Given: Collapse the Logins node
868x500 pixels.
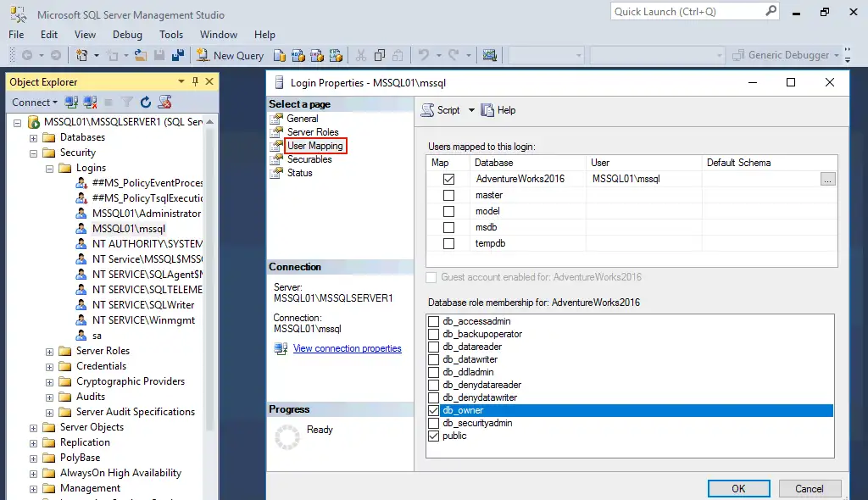Looking at the screenshot, I should (50, 167).
